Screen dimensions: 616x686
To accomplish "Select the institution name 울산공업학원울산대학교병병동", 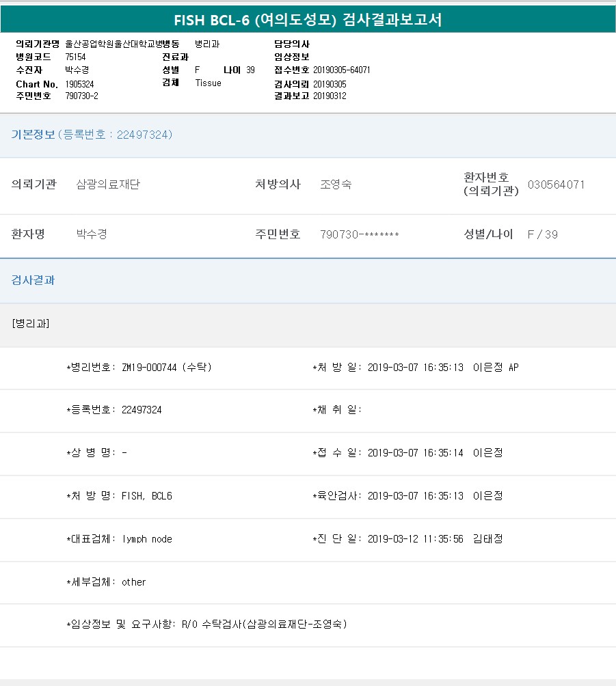I will tap(122, 44).
